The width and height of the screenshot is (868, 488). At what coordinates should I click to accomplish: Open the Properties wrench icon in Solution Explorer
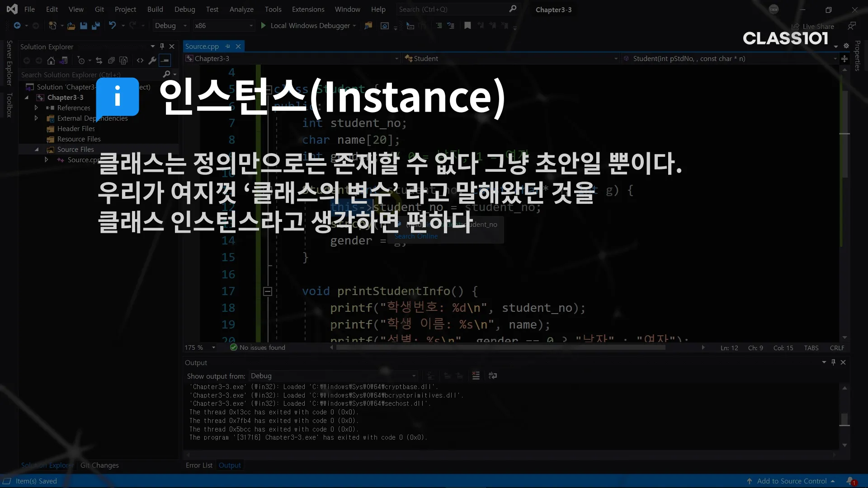[152, 60]
